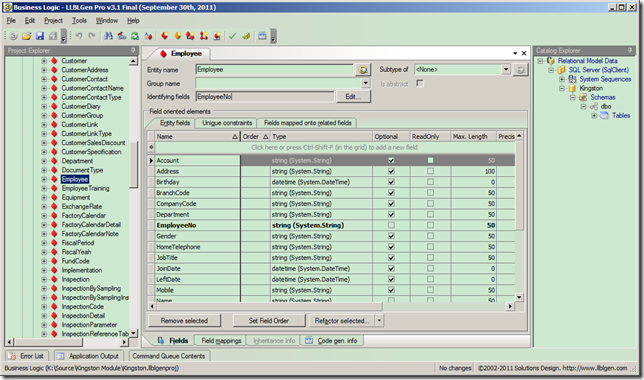Click the Save All toolbar icon
Screen dimensions: 644x380
(53, 36)
